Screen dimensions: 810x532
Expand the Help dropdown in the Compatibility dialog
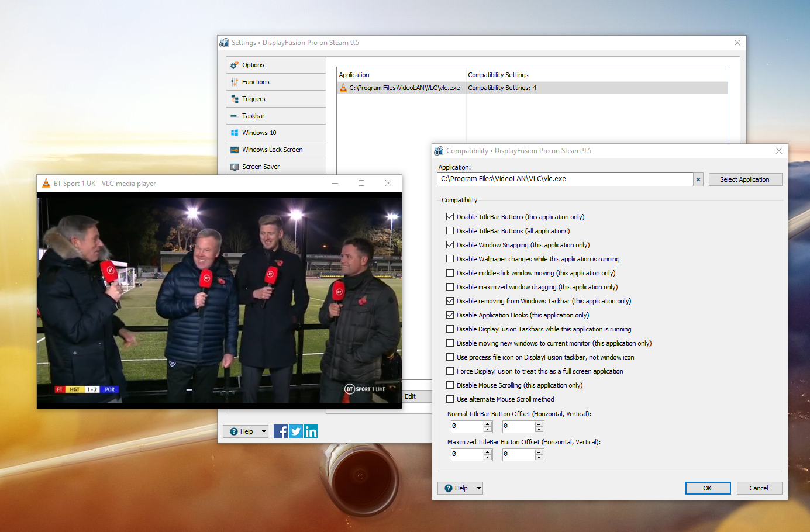(478, 488)
